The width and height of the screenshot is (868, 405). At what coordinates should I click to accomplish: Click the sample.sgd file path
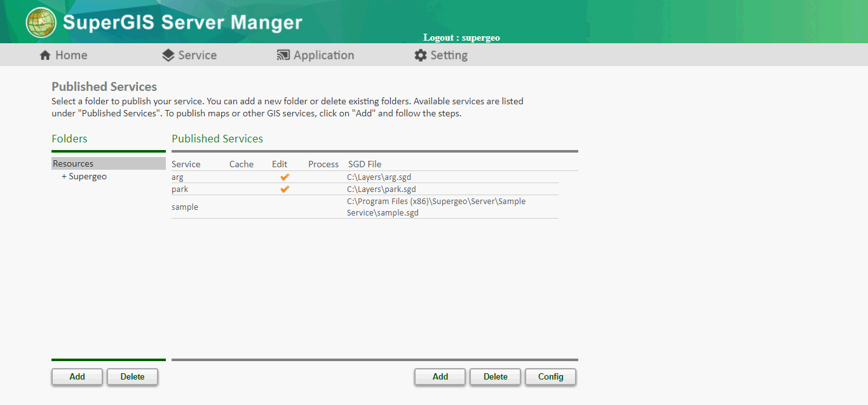[437, 207]
